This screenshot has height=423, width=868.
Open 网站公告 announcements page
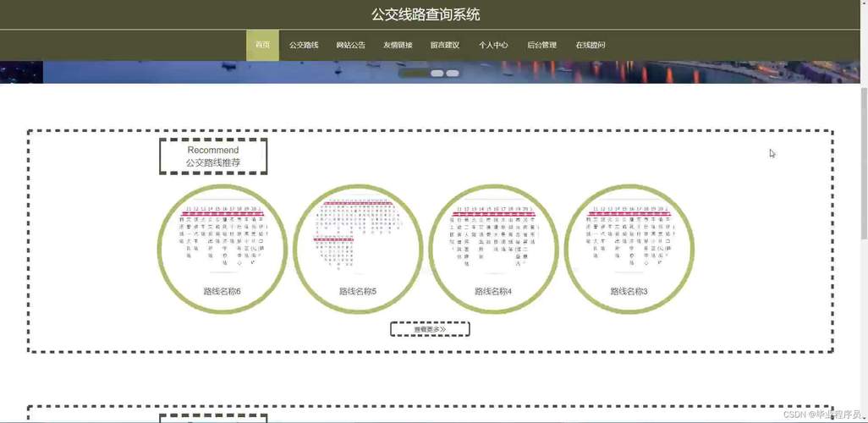point(350,45)
